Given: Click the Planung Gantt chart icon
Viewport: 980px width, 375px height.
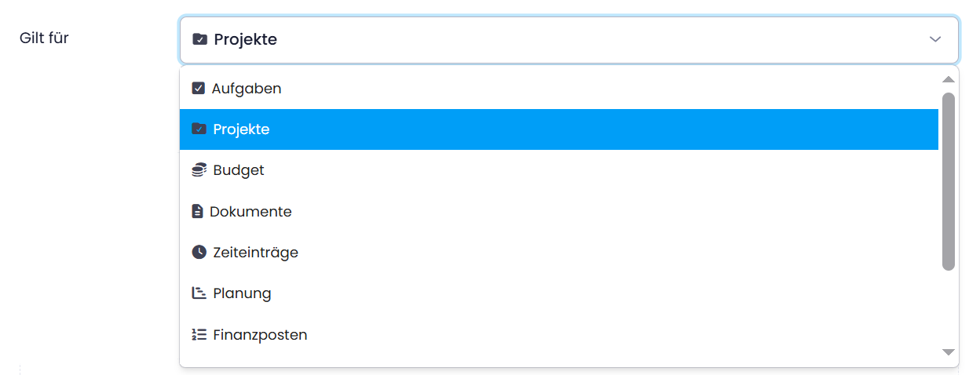Looking at the screenshot, I should point(199,293).
